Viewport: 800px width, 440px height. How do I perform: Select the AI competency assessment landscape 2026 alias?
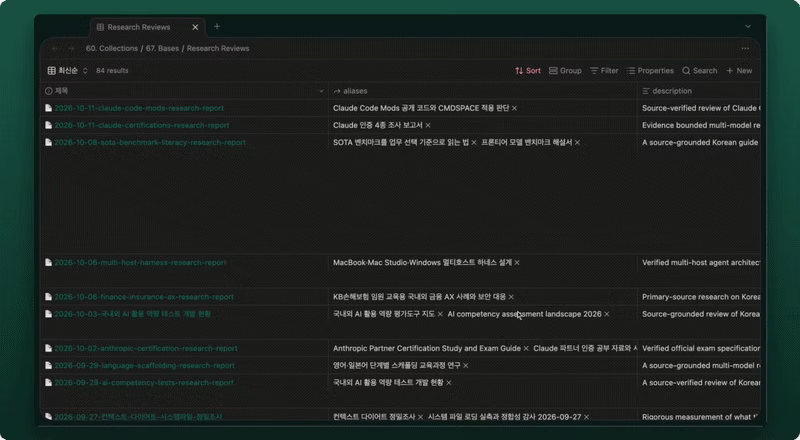(524, 314)
